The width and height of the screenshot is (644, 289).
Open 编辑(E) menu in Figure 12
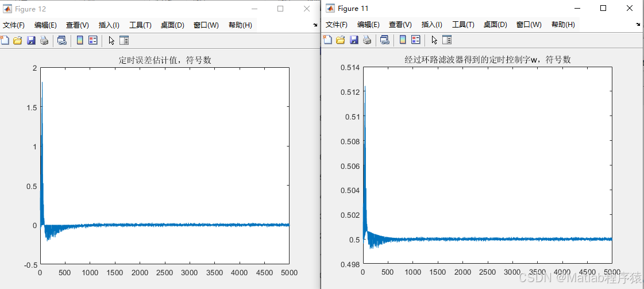[x=45, y=25]
